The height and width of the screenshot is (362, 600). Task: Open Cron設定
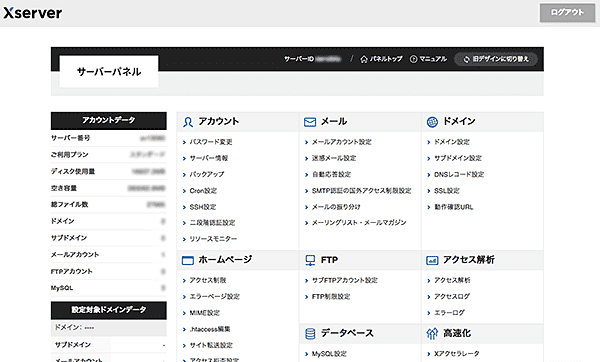point(203,191)
